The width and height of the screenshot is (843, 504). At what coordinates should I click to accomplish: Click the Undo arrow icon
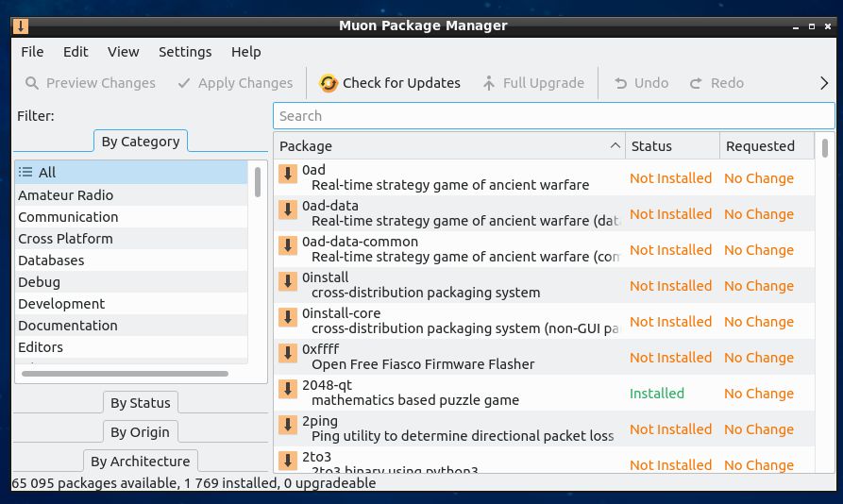pyautogui.click(x=621, y=83)
